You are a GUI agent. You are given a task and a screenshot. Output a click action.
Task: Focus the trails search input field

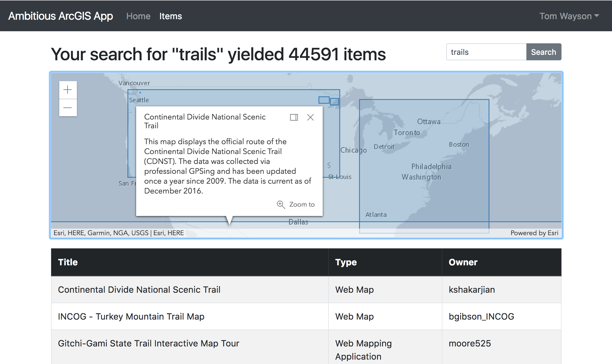click(x=486, y=52)
